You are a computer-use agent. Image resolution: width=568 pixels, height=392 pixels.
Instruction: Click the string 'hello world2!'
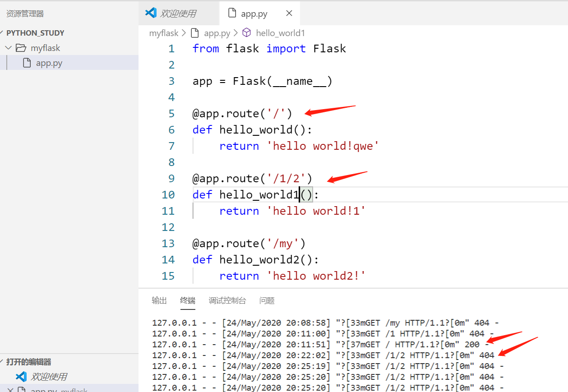tap(316, 276)
